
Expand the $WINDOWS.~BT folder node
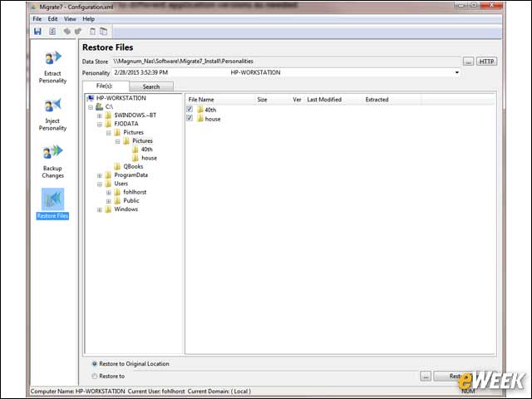pyautogui.click(x=100, y=116)
